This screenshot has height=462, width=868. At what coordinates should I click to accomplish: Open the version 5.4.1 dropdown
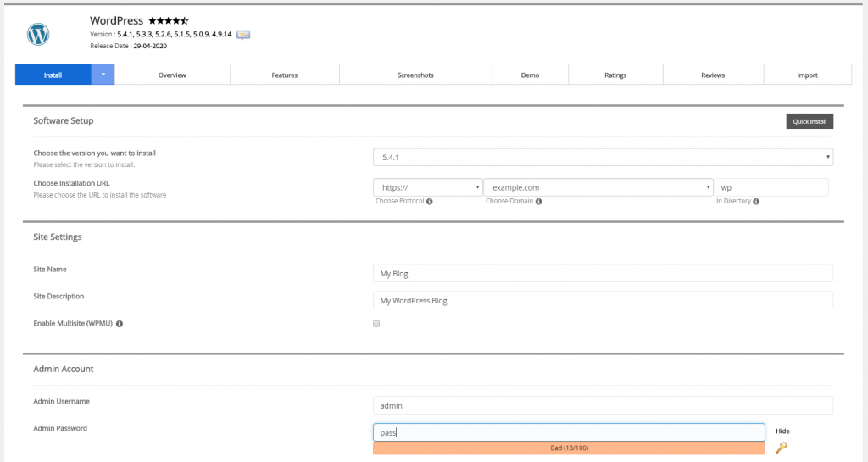[603, 157]
